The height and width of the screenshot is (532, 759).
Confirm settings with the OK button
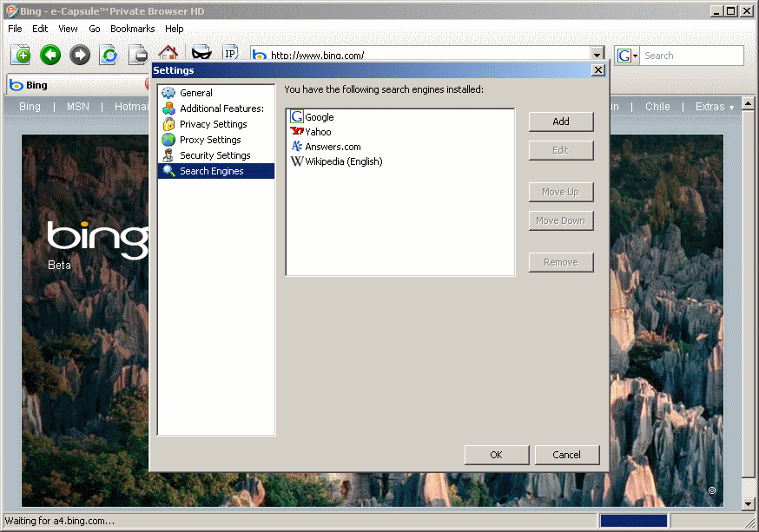click(x=497, y=455)
